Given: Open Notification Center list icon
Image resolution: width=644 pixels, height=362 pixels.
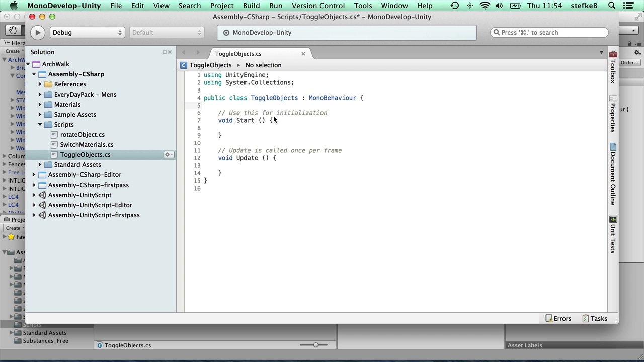Looking at the screenshot, I should tap(628, 6).
